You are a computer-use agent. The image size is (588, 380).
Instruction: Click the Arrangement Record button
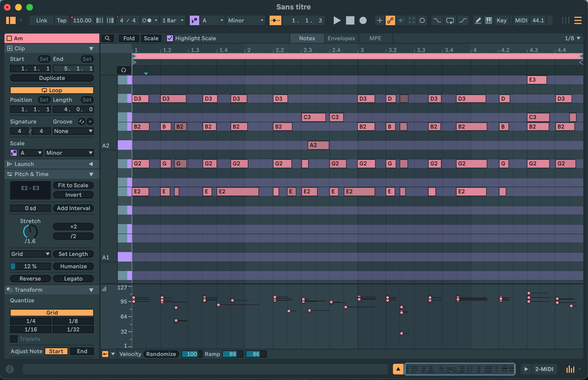point(363,20)
